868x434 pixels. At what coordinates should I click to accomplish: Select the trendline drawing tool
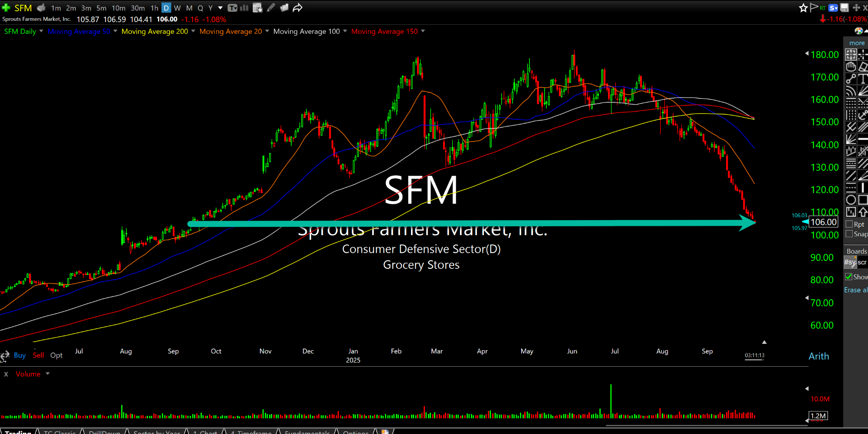851,79
